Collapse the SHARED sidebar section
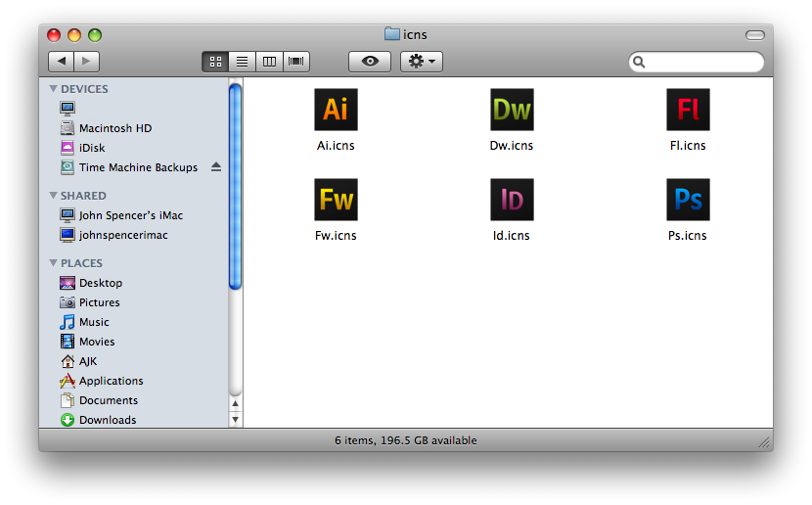This screenshot has height=505, width=812. coord(53,196)
